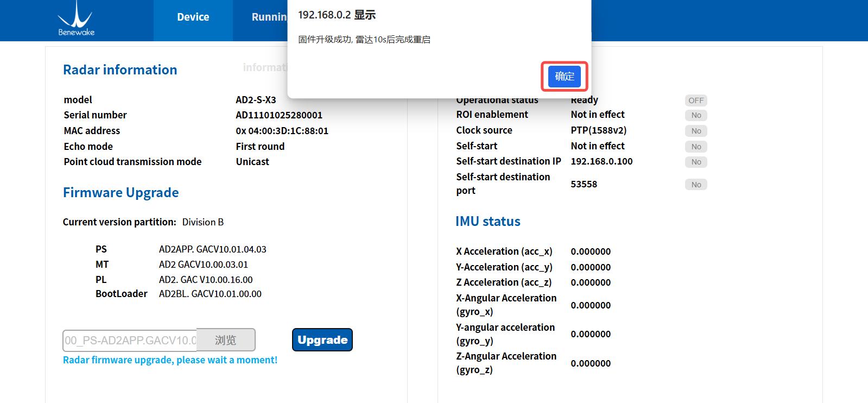Toggle the Self-start destination port switch
The height and width of the screenshot is (403, 868).
tap(696, 185)
